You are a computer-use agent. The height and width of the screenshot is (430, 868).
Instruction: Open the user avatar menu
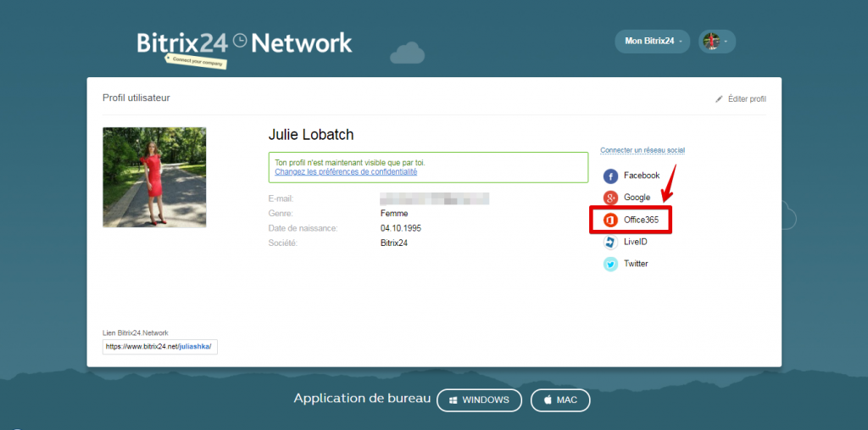tap(717, 41)
